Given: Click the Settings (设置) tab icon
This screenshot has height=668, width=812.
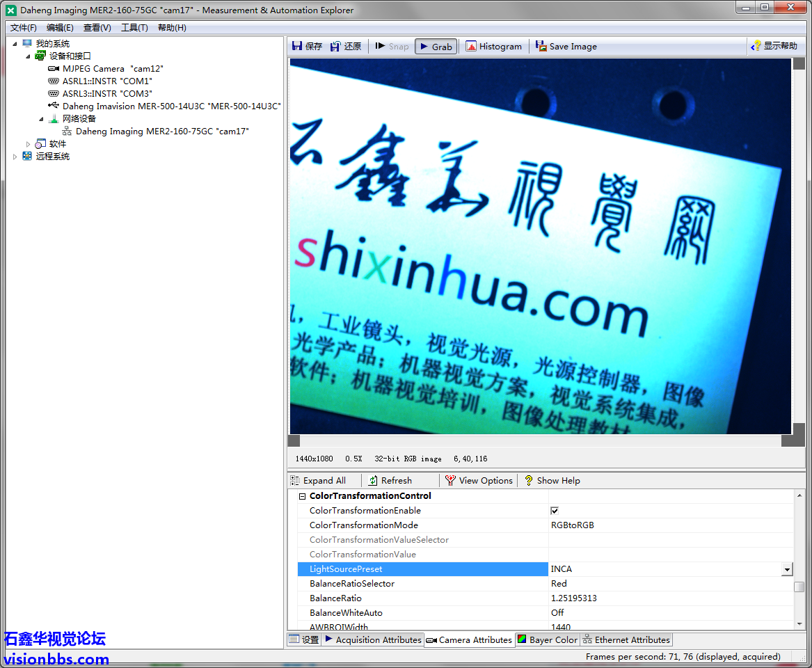Looking at the screenshot, I should (x=294, y=639).
